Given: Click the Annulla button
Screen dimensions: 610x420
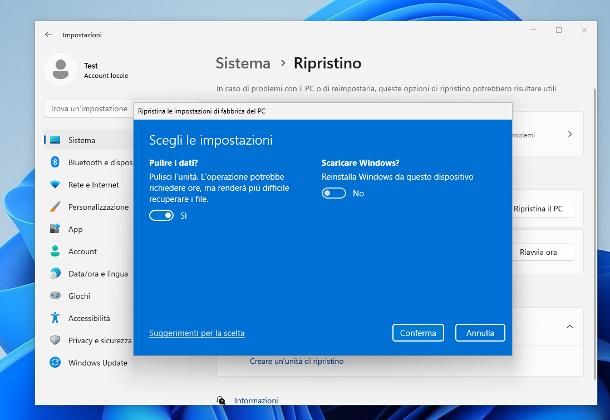Looking at the screenshot, I should tap(480, 333).
